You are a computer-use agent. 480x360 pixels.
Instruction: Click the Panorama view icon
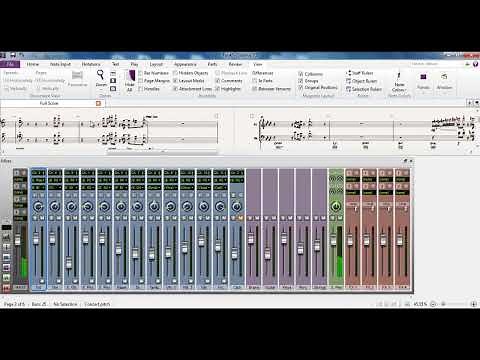77,75
